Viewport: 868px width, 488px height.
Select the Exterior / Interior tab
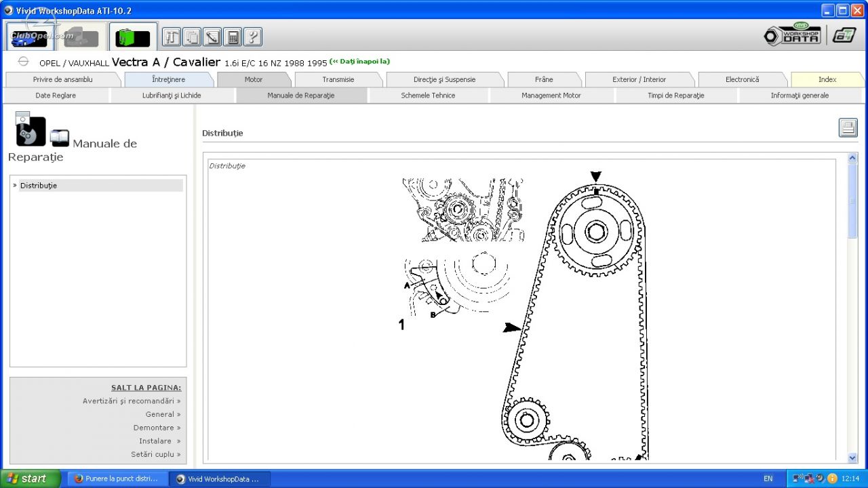[639, 79]
